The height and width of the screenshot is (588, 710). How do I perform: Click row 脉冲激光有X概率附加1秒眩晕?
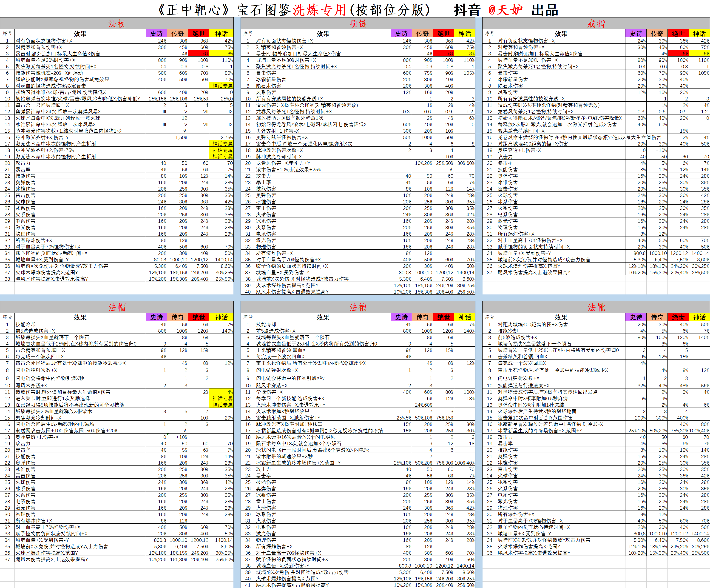pos(358,424)
